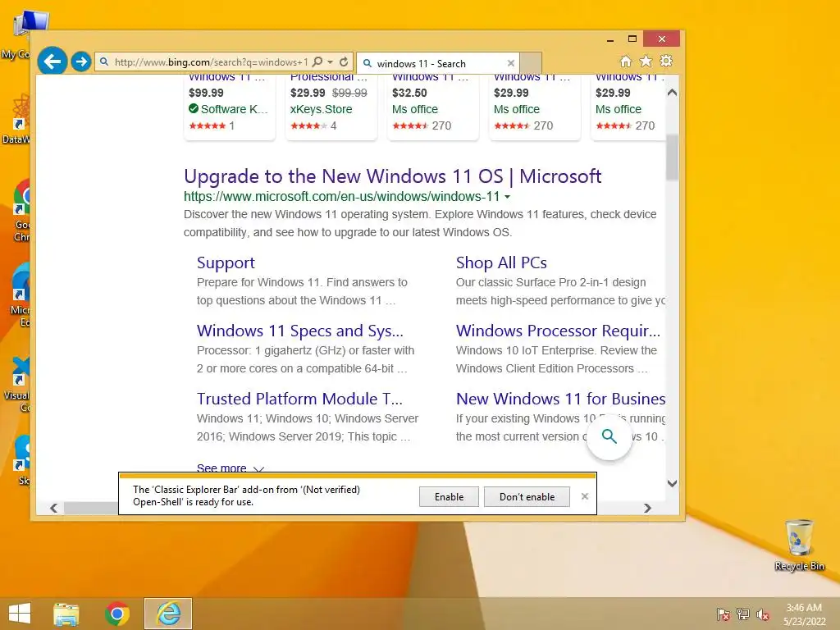Select the Skype desktop shortcut
Image resolution: width=840 pixels, height=630 pixels.
pos(23,461)
